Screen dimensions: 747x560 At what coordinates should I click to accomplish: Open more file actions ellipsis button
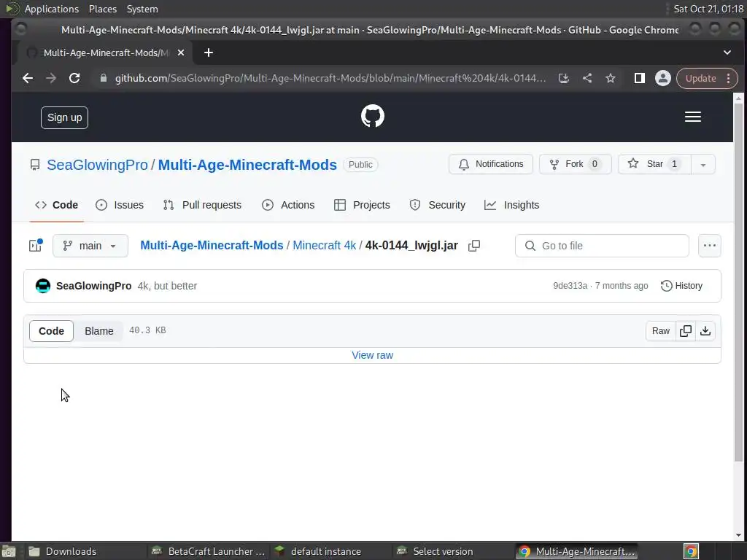pyautogui.click(x=709, y=246)
